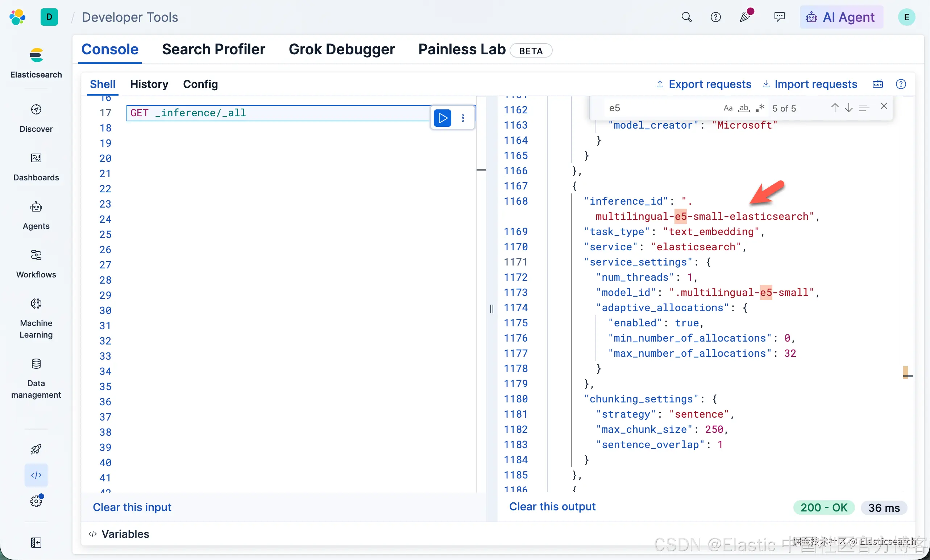The image size is (930, 560).
Task: Select the Config tab
Action: (200, 84)
